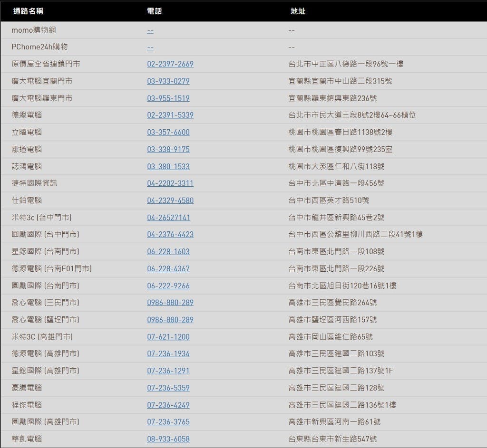Click store name 廣大電腦羅東門市
Screen dimensions: 487x448
(42, 98)
